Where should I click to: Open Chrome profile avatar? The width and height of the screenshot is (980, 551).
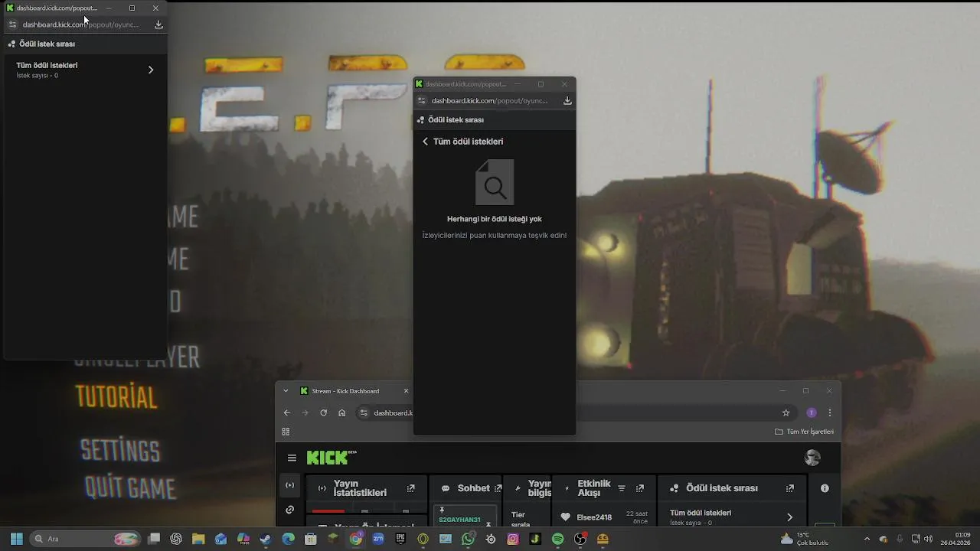812,412
